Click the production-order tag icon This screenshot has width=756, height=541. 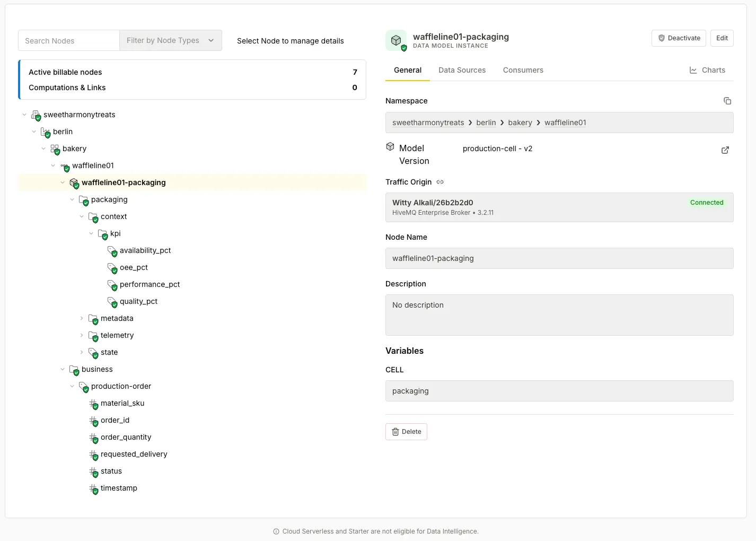point(83,387)
